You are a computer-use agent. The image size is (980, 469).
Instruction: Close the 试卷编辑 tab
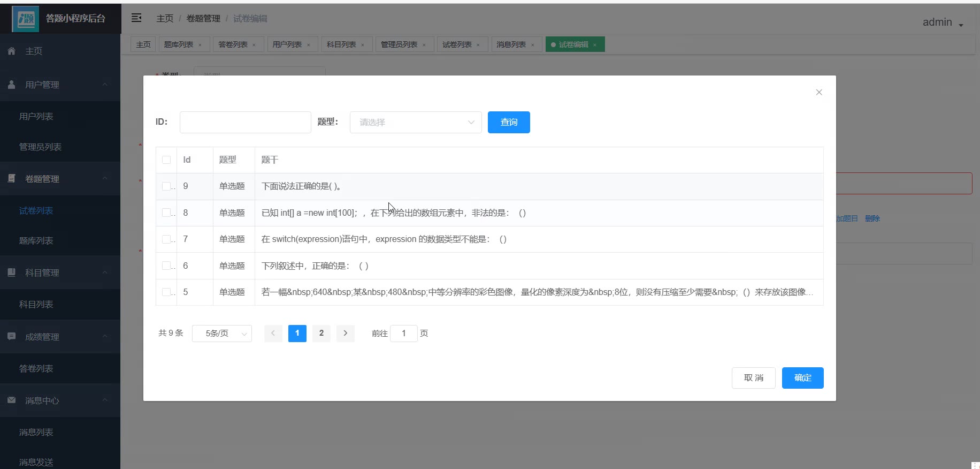coord(595,45)
